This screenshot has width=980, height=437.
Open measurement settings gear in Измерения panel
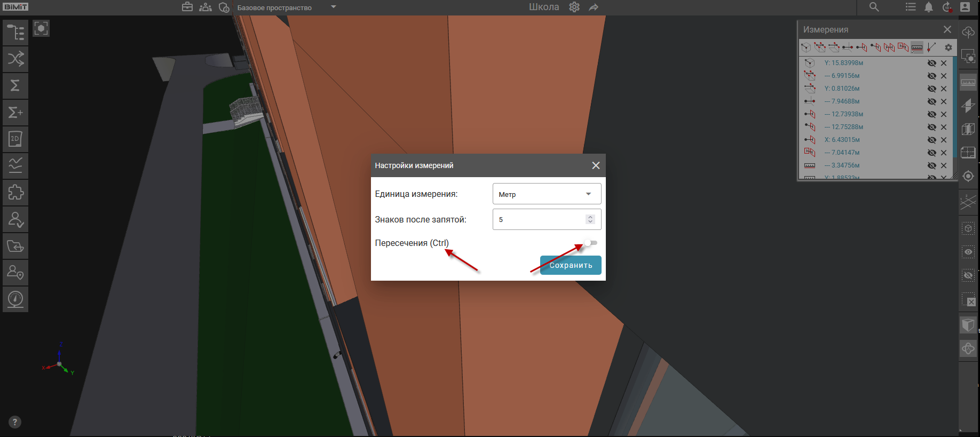948,47
